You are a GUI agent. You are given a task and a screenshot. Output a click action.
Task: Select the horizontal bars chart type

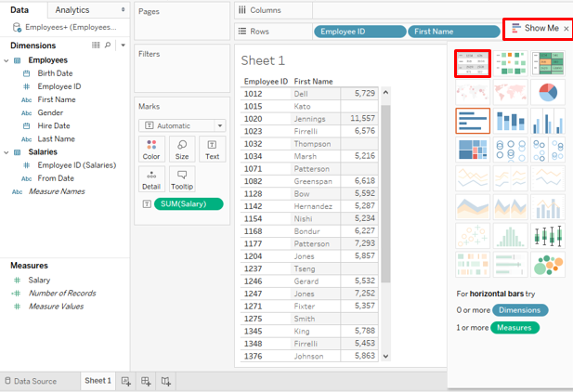coord(473,121)
